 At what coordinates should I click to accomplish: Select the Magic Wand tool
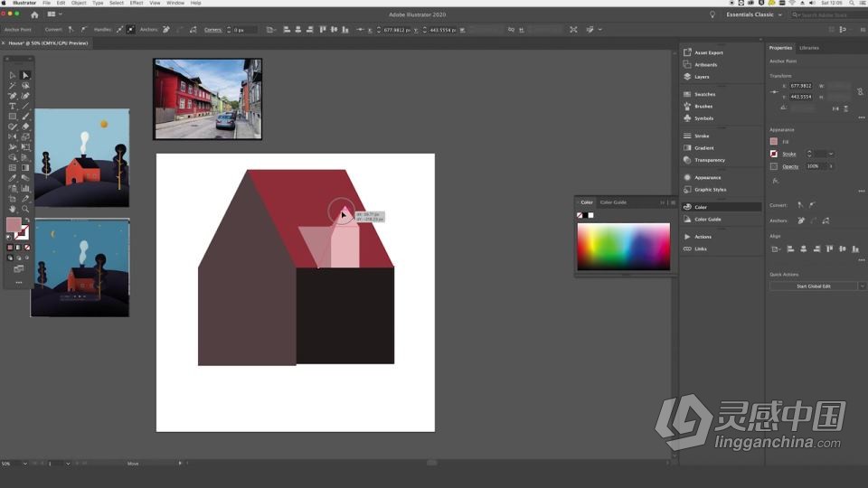coord(12,86)
